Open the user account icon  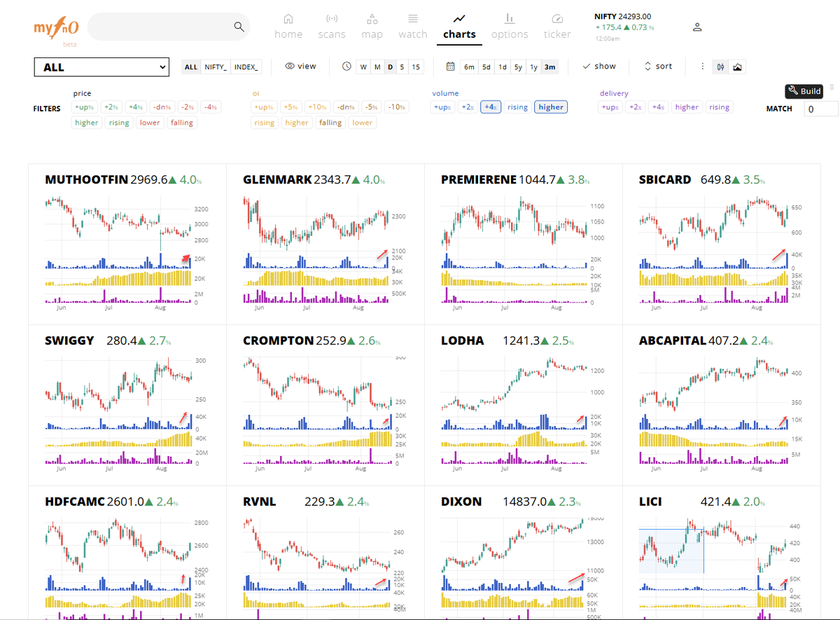[697, 27]
